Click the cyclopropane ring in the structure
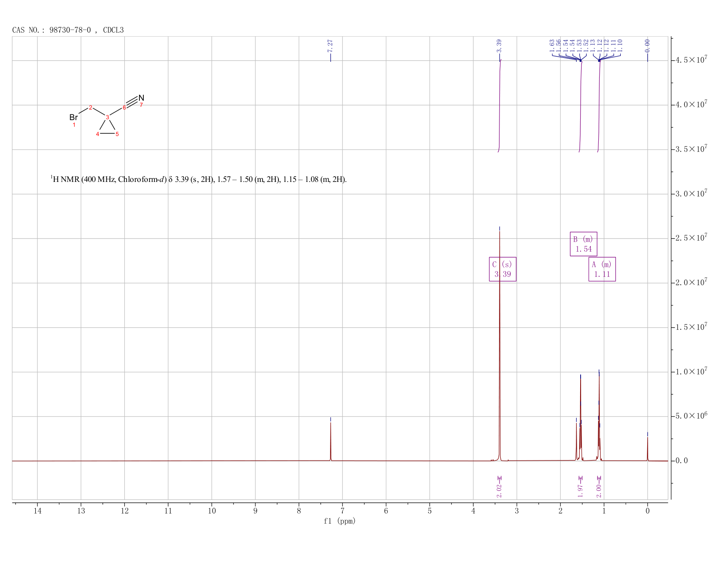 [x=107, y=127]
